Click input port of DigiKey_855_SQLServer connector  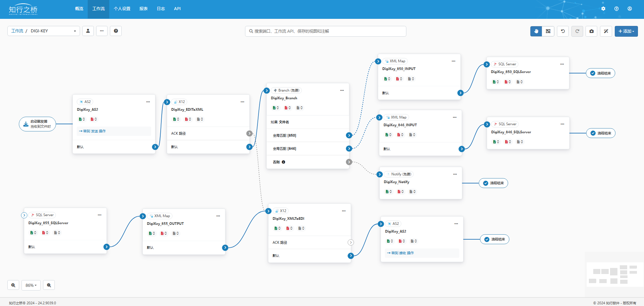(24, 215)
